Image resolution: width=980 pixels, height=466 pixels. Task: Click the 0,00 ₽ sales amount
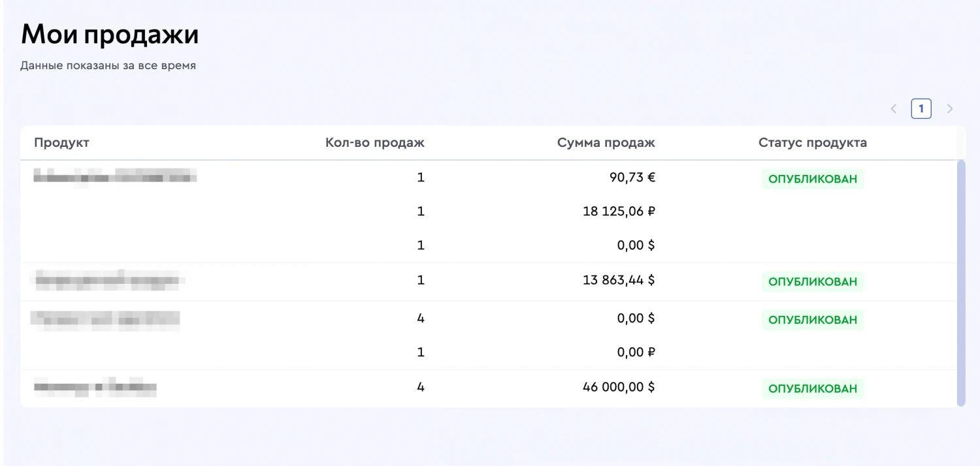click(x=636, y=352)
